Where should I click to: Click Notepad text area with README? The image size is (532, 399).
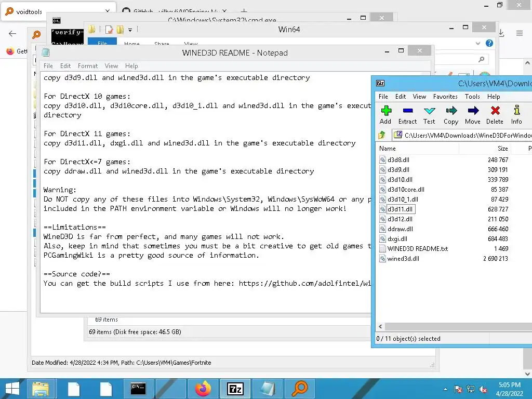click(206, 192)
